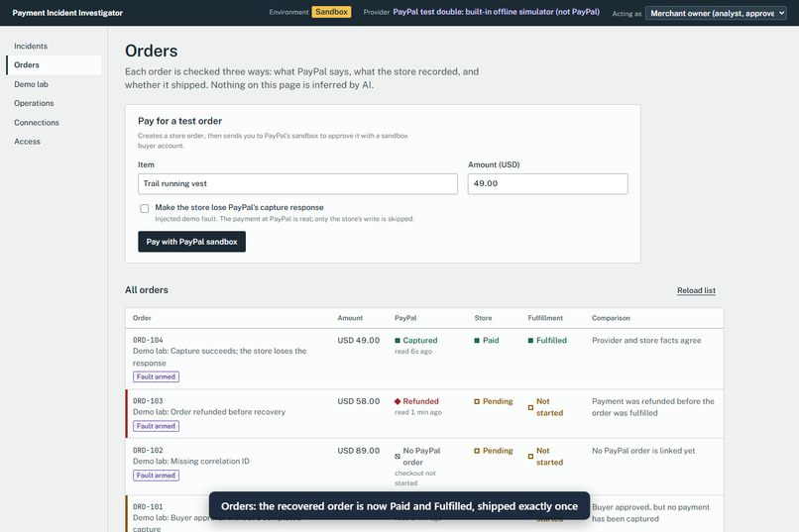Click the USD 89.00 amount cell
799x532 pixels.
coord(358,451)
